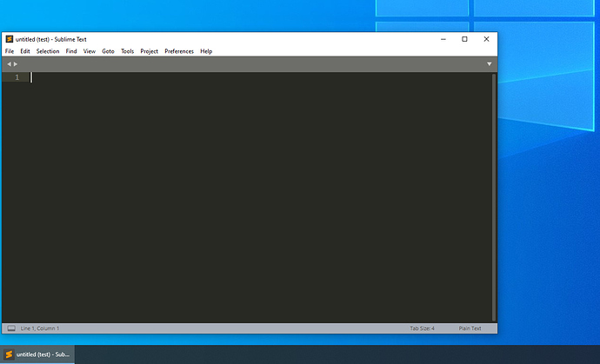This screenshot has width=600, height=364.
Task: Change the Tab Size: 4 setting
Action: coord(422,328)
